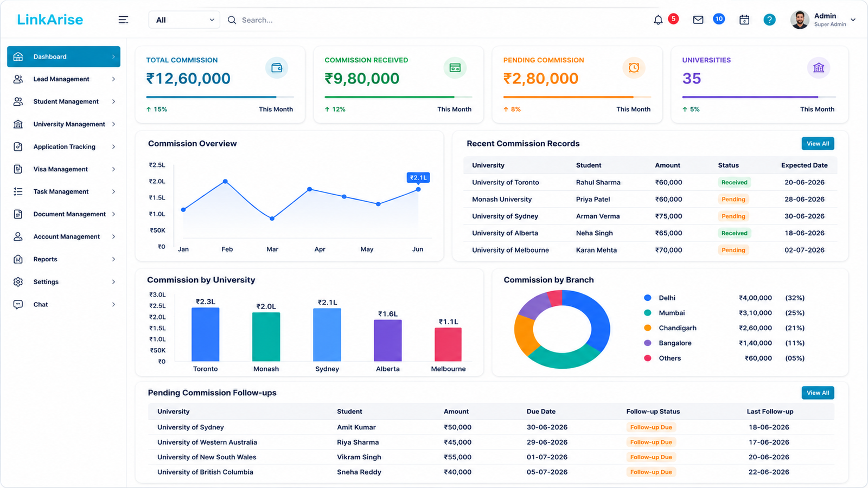The width and height of the screenshot is (868, 488).
Task: Open the All filter dropdown
Action: coord(184,20)
